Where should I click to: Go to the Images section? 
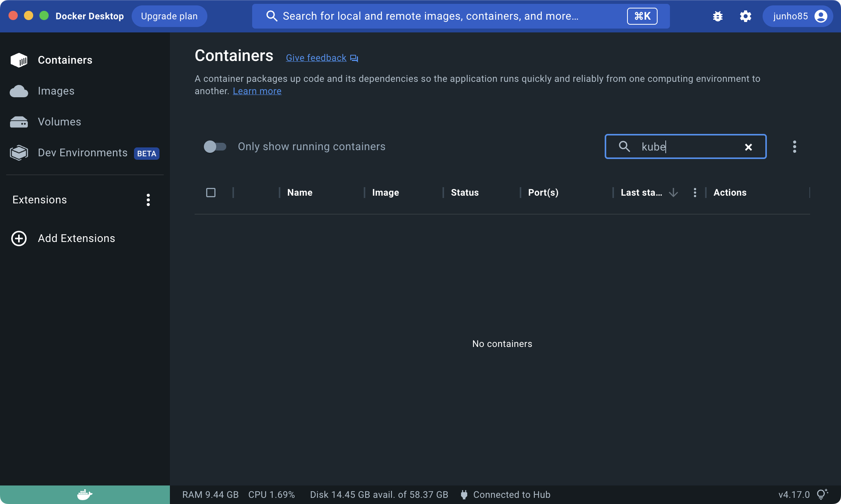(x=56, y=91)
